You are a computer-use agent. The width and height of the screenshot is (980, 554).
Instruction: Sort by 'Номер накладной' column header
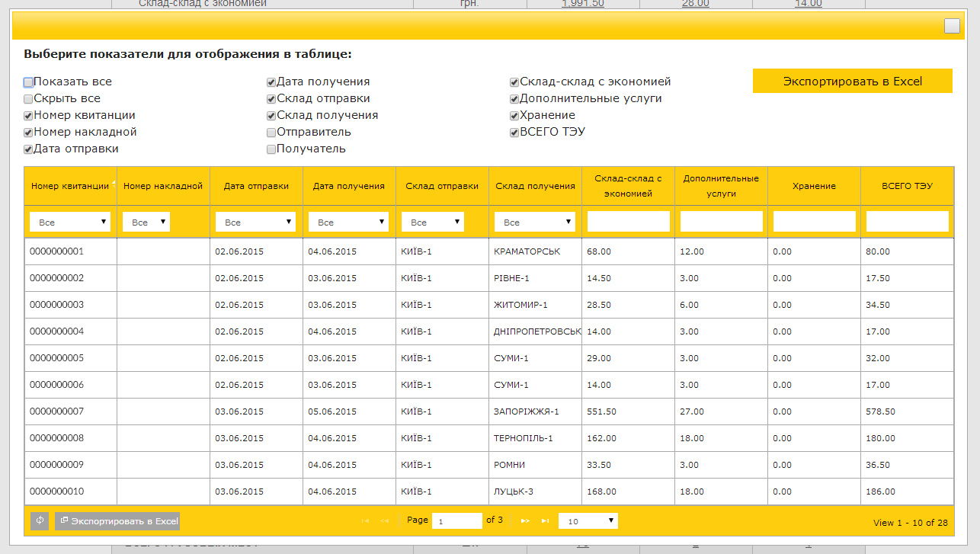click(x=163, y=186)
